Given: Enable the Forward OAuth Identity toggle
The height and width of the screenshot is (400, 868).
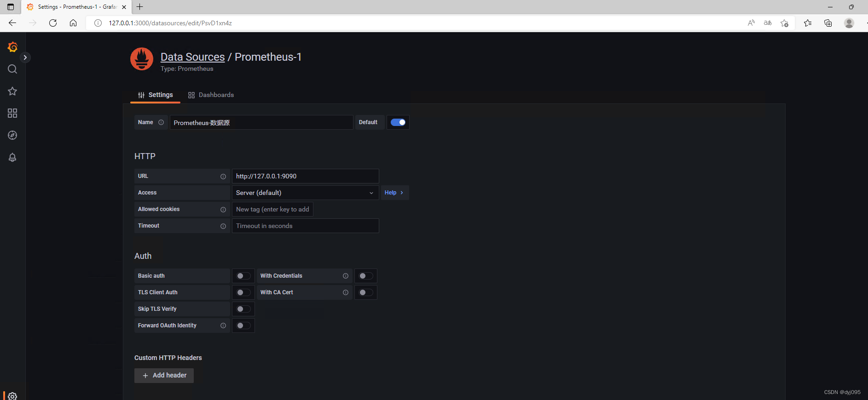Looking at the screenshot, I should pos(243,326).
